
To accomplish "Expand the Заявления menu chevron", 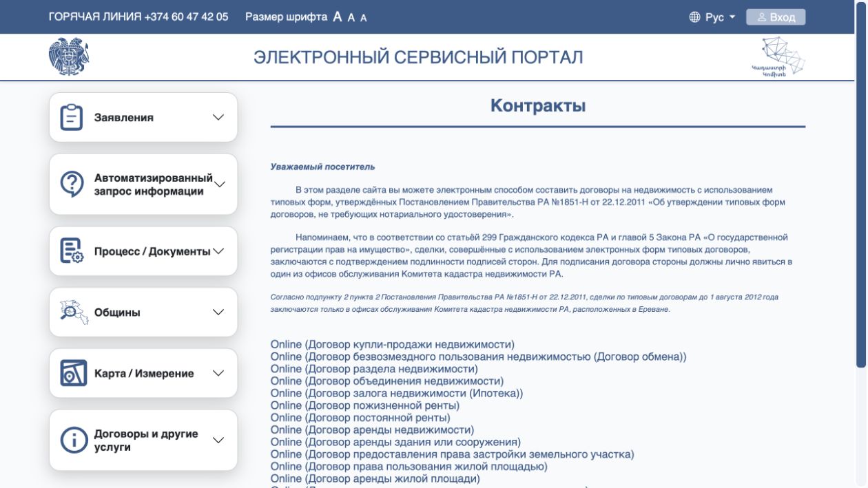I will click(x=218, y=117).
